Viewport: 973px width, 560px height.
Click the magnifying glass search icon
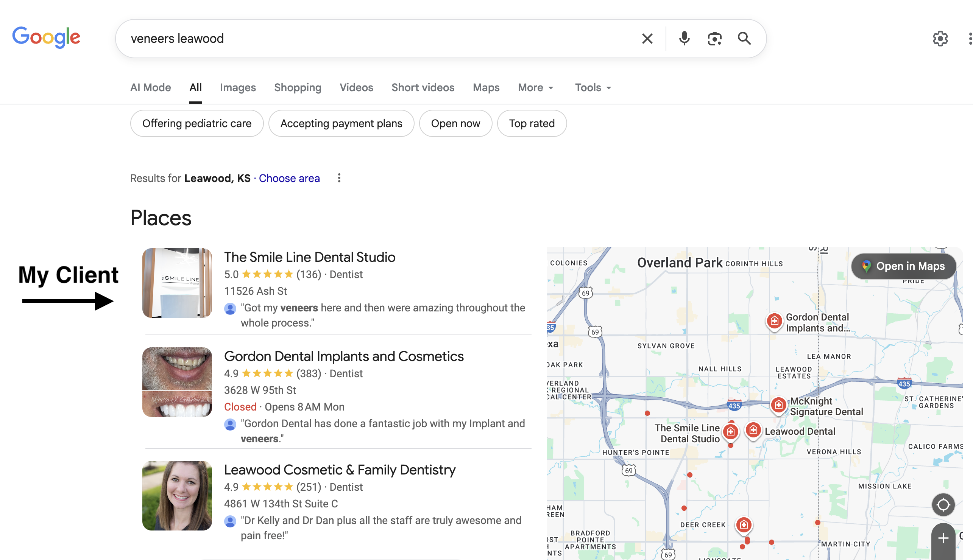tap(744, 39)
